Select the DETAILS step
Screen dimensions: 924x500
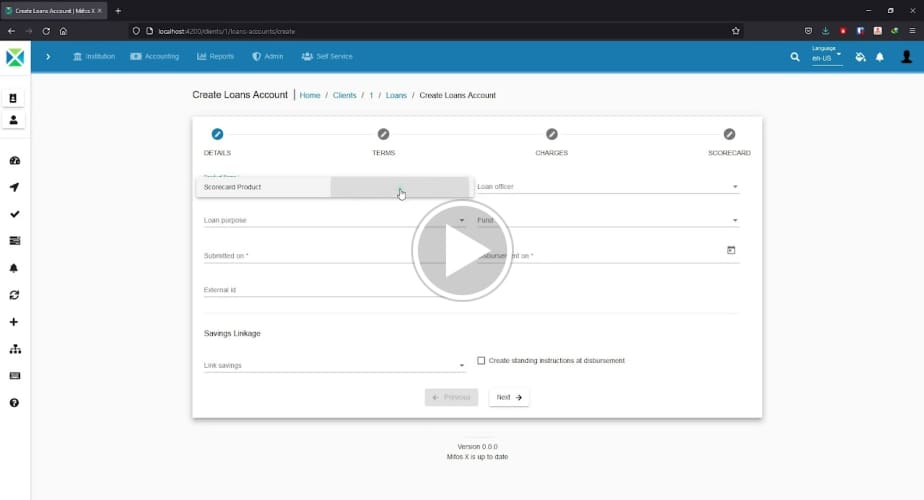tap(217, 142)
